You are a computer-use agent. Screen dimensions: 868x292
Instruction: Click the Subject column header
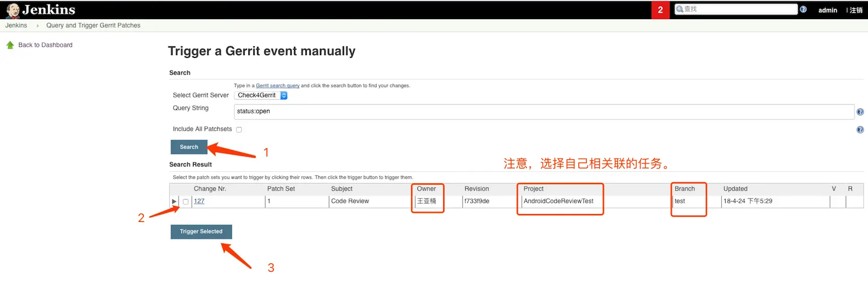coord(342,189)
